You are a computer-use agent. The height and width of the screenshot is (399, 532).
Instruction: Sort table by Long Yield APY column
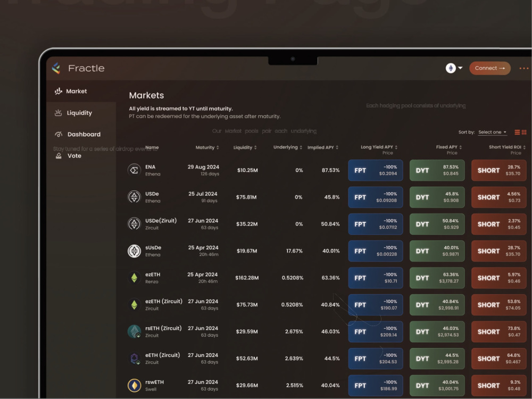379,147
